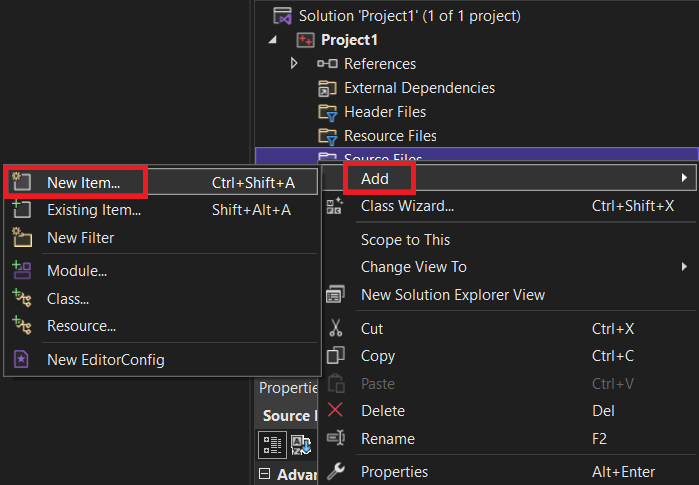Screen dimensions: 699x485
Task: Toggle Alphabetical sort in Properties panel
Action: pyautogui.click(x=299, y=443)
